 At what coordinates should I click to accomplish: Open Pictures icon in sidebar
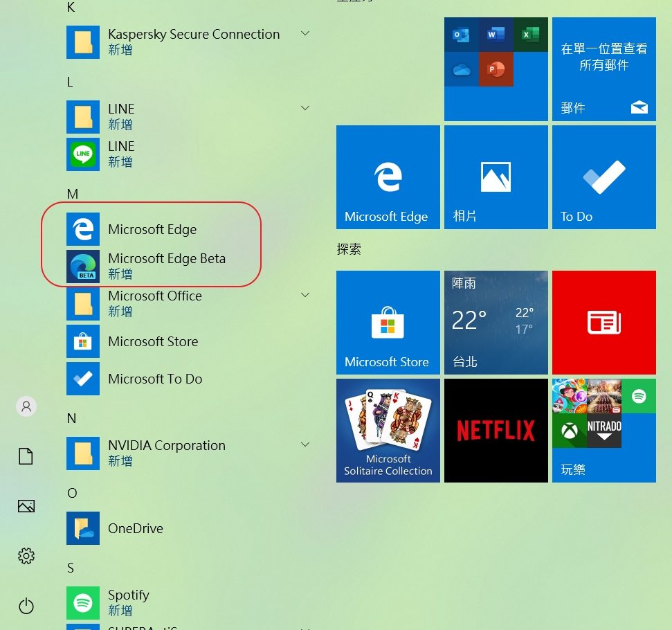click(x=26, y=506)
